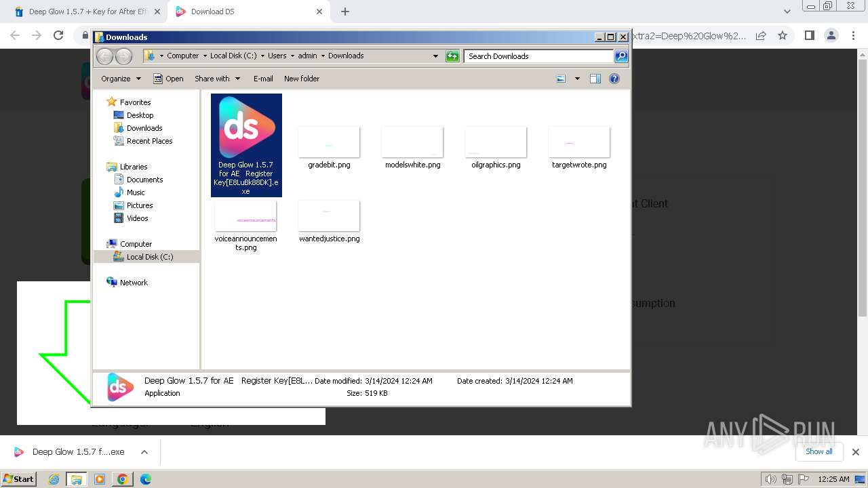Share this page icon in Chrome
Screen dimensions: 868x488
point(761,35)
